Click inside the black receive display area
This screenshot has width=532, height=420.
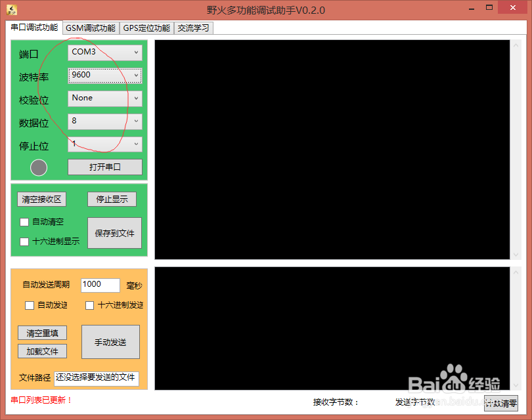pos(332,150)
